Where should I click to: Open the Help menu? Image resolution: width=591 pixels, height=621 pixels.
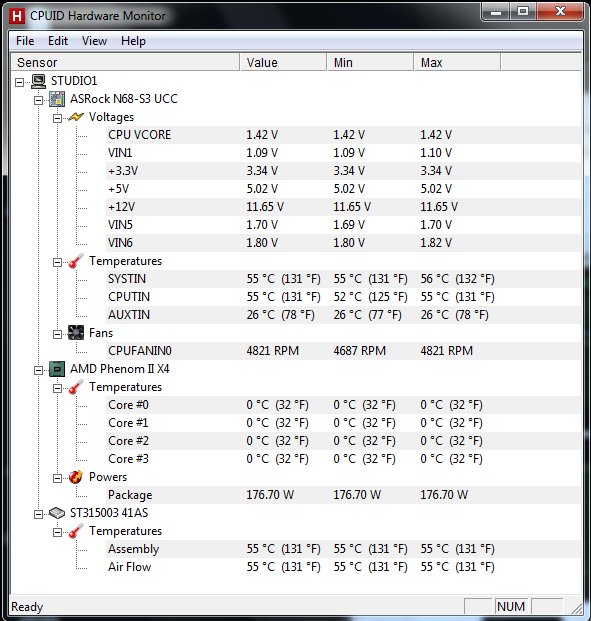click(x=133, y=41)
